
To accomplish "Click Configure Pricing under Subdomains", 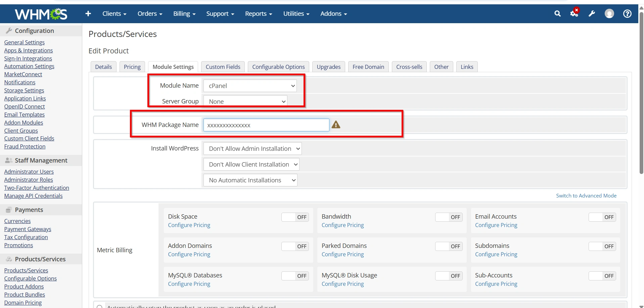I will [496, 254].
